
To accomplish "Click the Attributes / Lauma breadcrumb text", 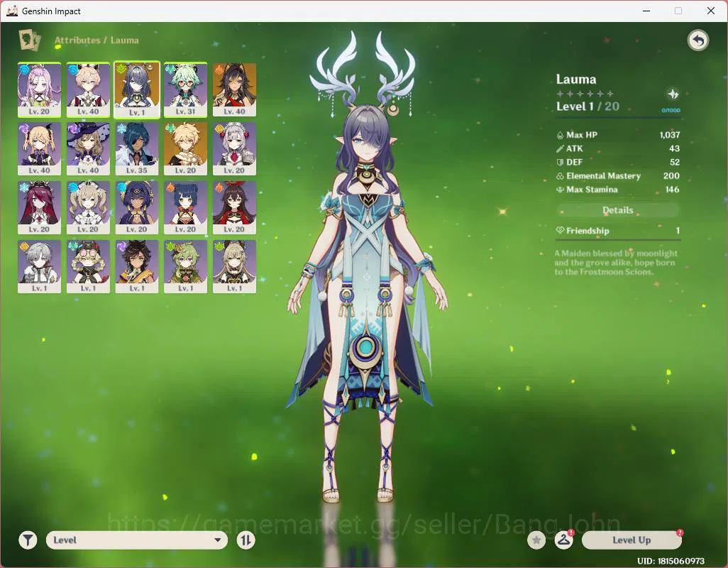I will (96, 40).
